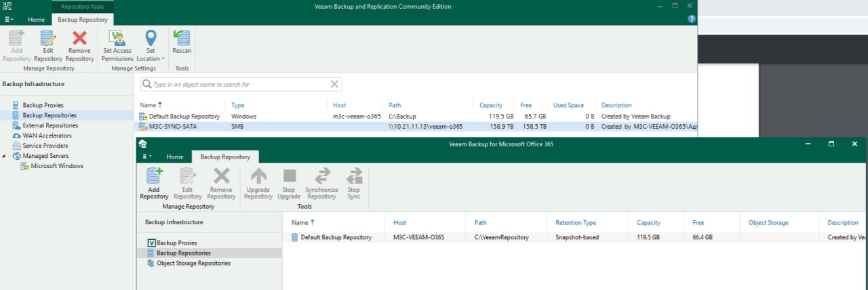Select Default Backup Repository row in the Office 365 window
This screenshot has width=868, height=290.
pyautogui.click(x=575, y=237)
